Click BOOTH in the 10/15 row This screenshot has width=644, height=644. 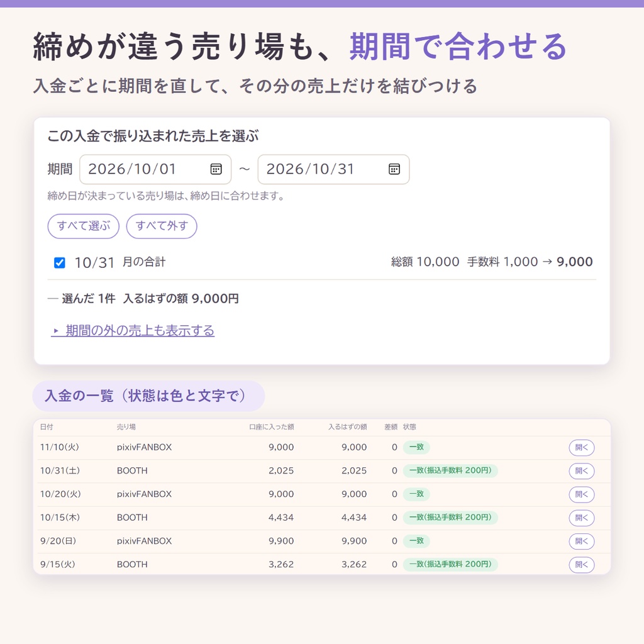(132, 518)
